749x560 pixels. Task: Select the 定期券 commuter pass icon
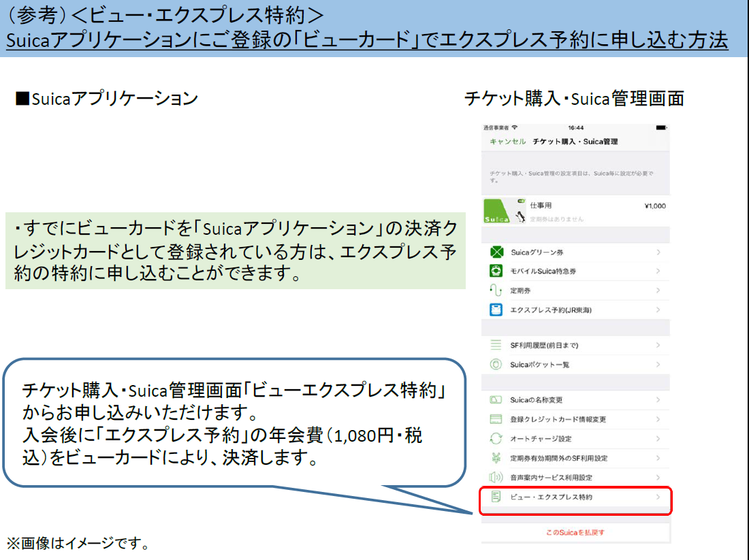click(496, 291)
